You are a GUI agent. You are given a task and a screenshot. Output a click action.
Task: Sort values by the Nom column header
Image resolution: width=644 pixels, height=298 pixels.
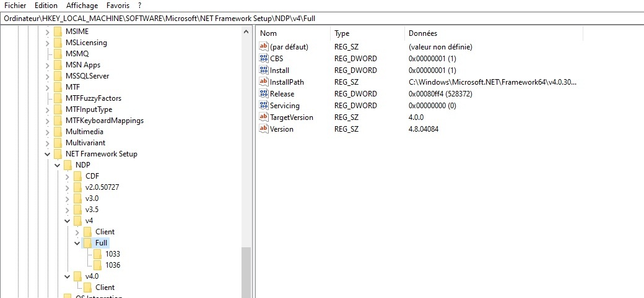coord(293,33)
